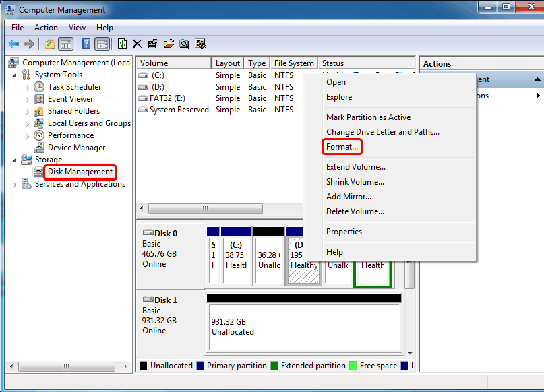Open the Help menu in menu bar

[104, 28]
